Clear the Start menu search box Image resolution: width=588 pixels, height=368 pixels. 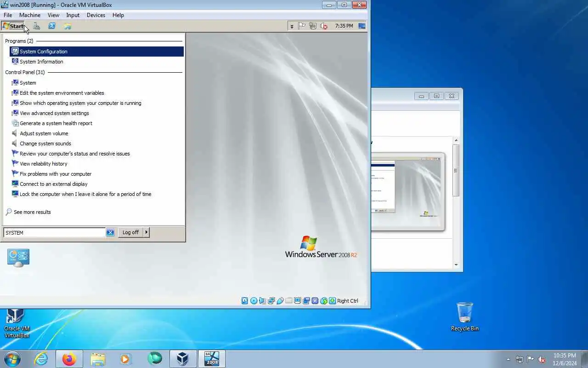point(110,233)
